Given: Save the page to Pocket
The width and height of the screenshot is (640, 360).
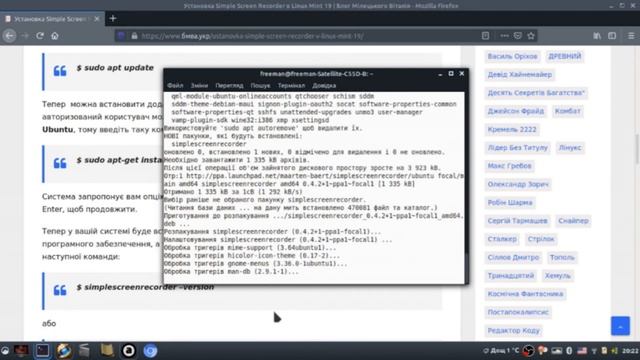Looking at the screenshot, I should coord(518,36).
